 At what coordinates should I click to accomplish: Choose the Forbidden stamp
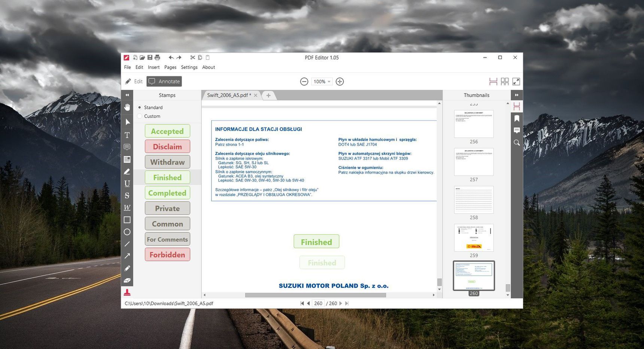tap(167, 255)
